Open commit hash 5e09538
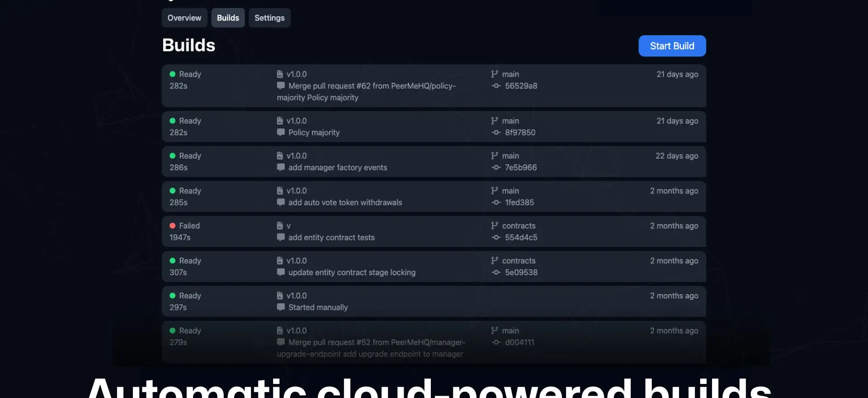This screenshot has height=398, width=868. coord(521,272)
